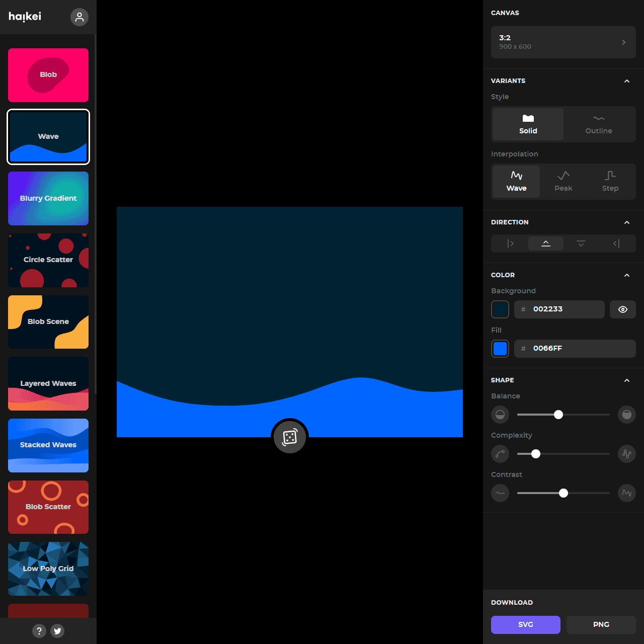Screen dimensions: 644x644
Task: Click the minimum balance icon
Action: pyautogui.click(x=500, y=415)
